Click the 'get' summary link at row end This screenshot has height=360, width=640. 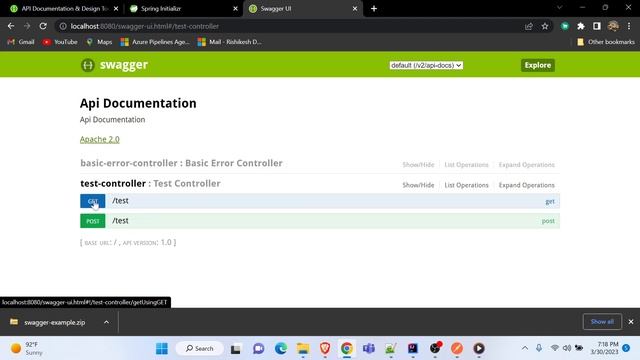(x=550, y=201)
